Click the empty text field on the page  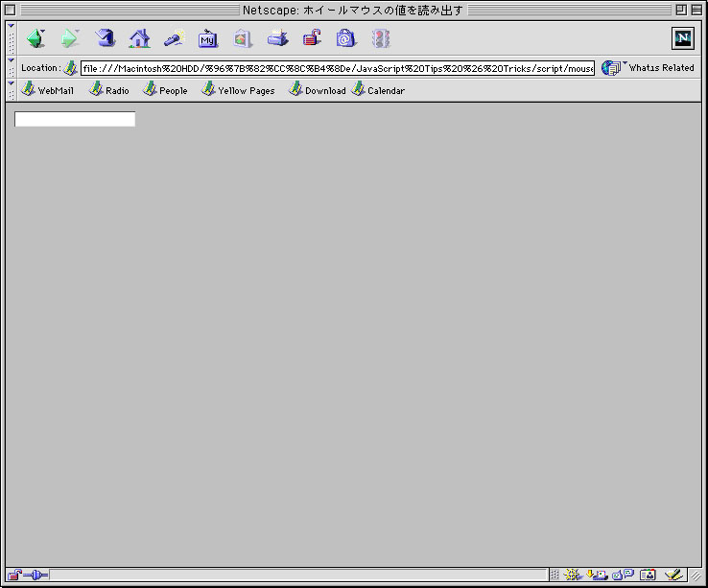pyautogui.click(x=75, y=119)
